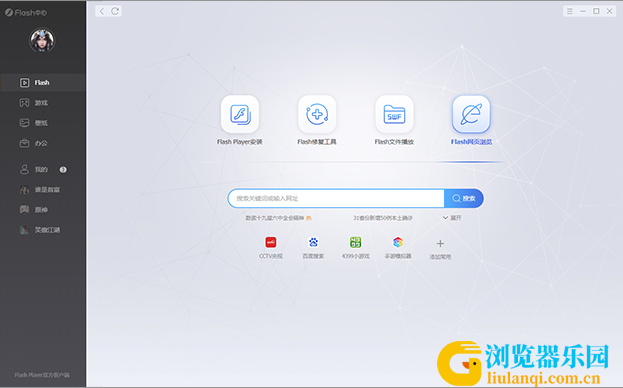
Task: Click the Flash中心 logo at top left
Action: click(26, 13)
